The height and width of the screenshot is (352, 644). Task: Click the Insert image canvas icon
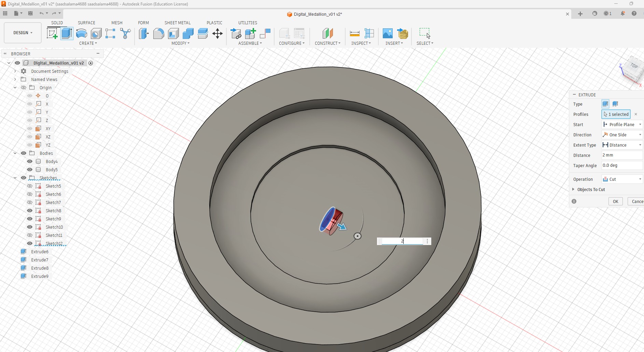click(388, 33)
